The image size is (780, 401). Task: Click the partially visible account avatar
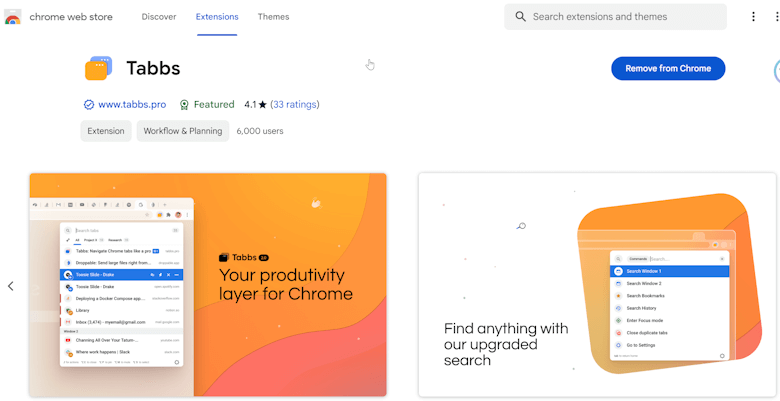coord(777,71)
